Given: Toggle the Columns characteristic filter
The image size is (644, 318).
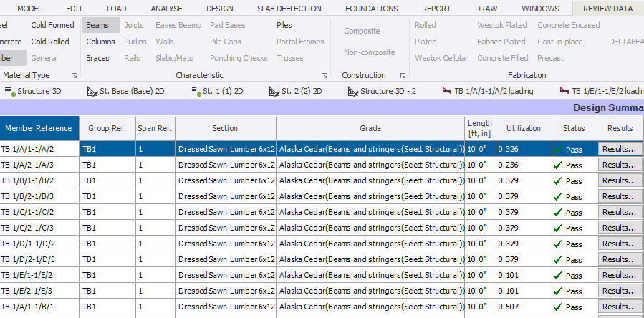Looking at the screenshot, I should tap(100, 42).
